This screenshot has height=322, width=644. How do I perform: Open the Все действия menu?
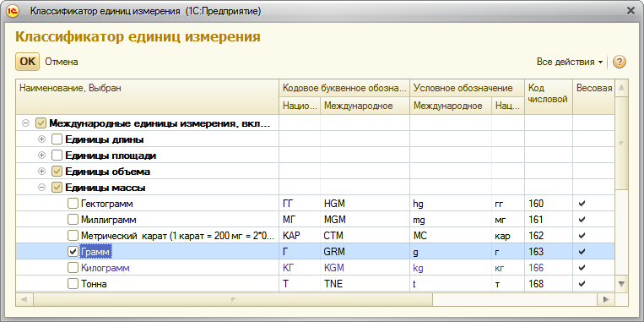(570, 62)
